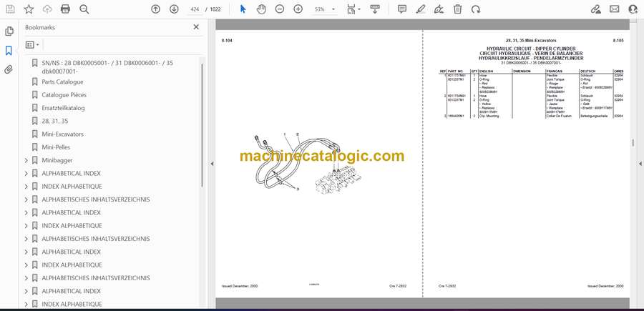Image resolution: width=644 pixels, height=311 pixels.
Task: Click the page label 8-105
Action: pos(618,41)
